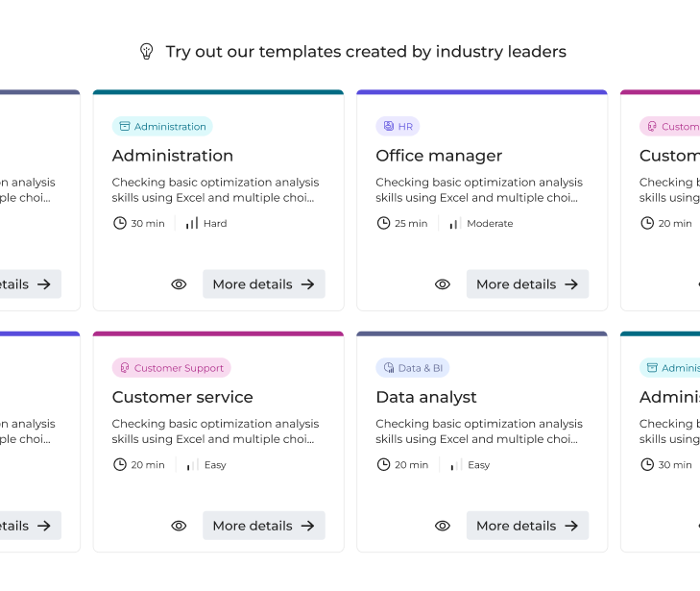Open More details for the Customer service template

(x=263, y=526)
